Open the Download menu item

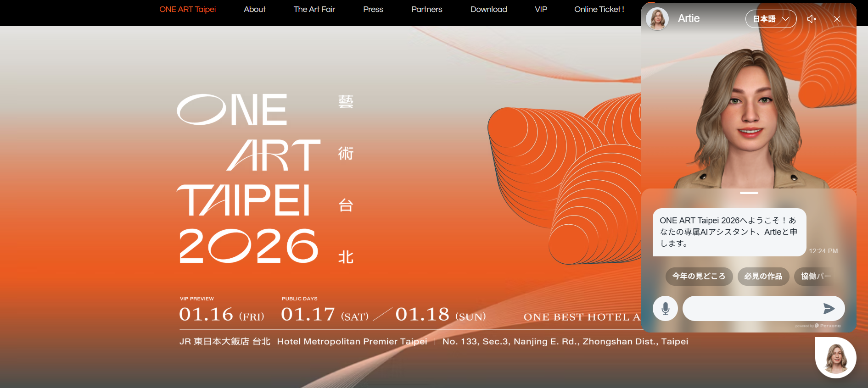(489, 9)
